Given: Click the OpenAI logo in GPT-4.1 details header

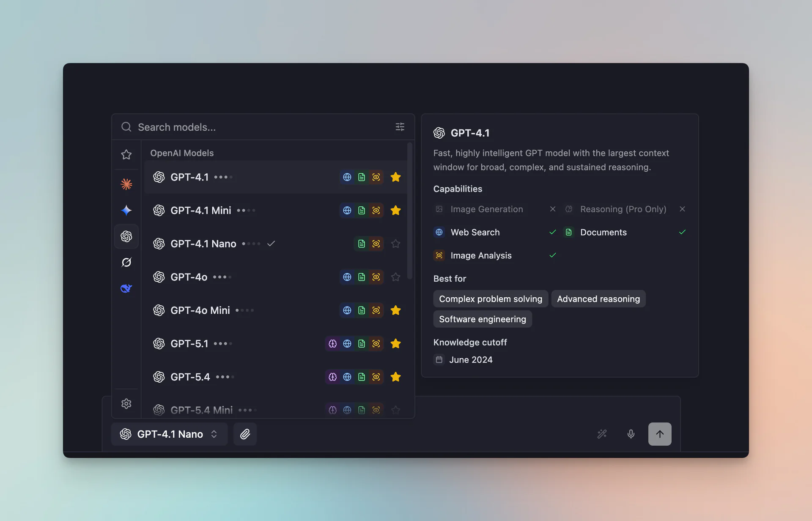Looking at the screenshot, I should [439, 133].
